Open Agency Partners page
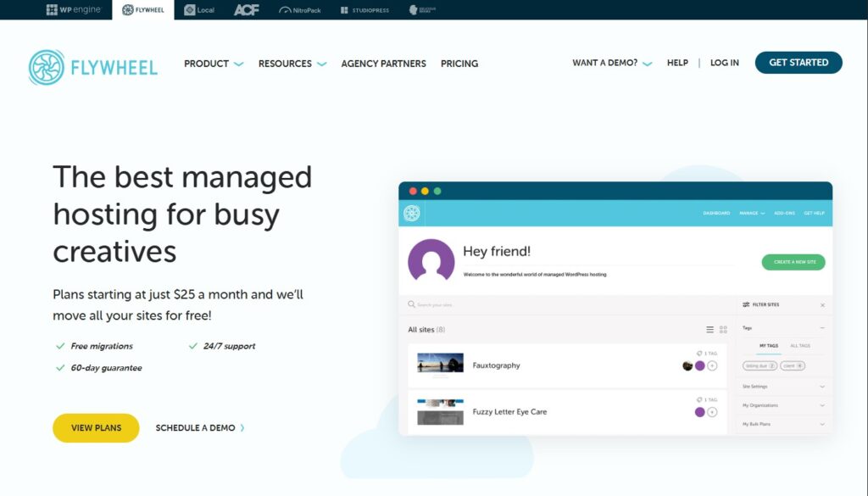Image resolution: width=868 pixels, height=496 pixels. click(384, 64)
